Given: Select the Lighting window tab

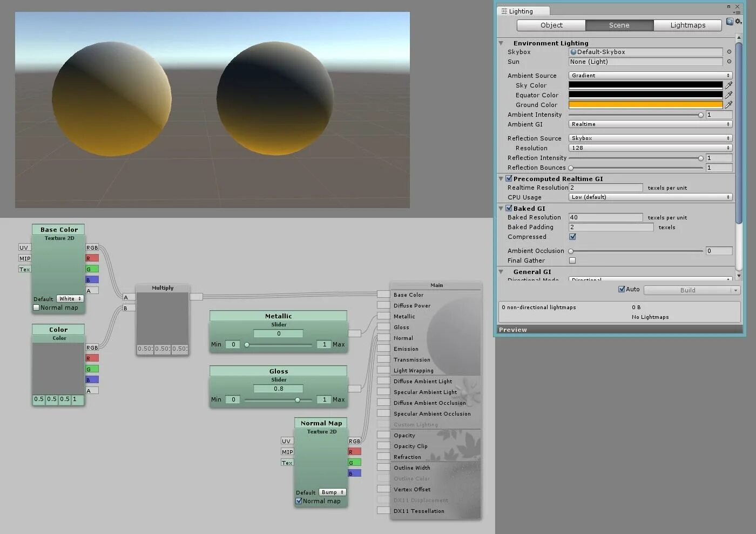Looking at the screenshot, I should [x=523, y=11].
